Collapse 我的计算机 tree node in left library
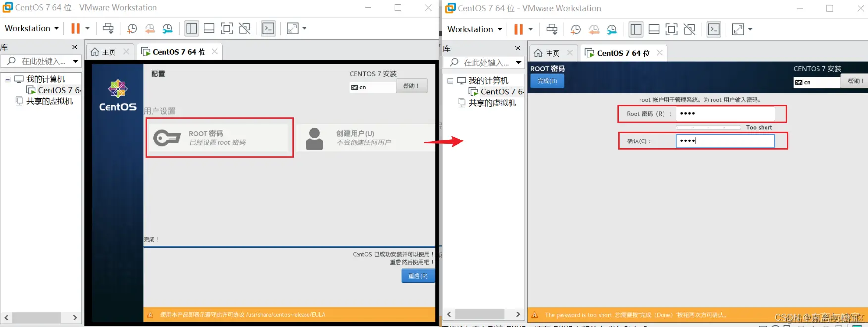 (8, 79)
